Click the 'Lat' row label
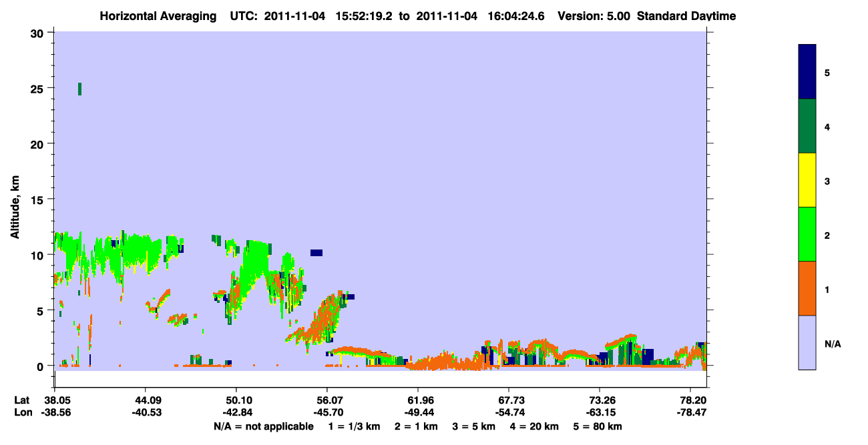868x445 pixels. click(x=21, y=400)
